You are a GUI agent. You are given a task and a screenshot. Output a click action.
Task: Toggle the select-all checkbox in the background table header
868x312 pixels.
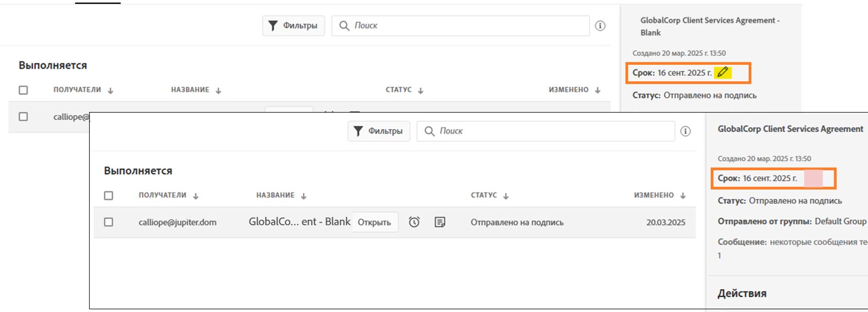point(23,90)
